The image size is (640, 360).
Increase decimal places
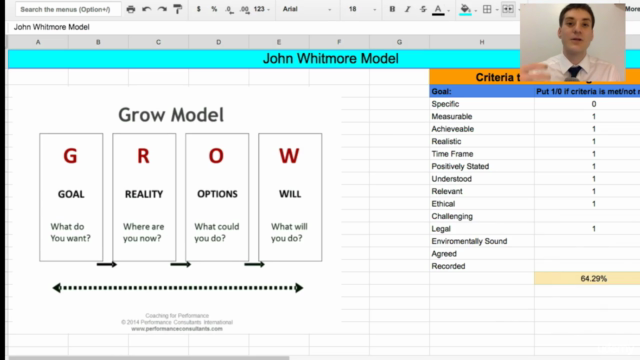click(x=244, y=9)
